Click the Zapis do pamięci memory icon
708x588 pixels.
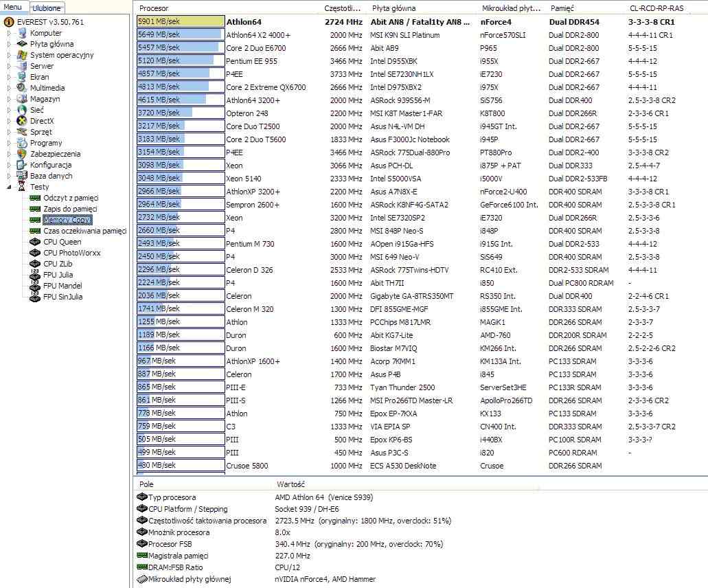pyautogui.click(x=35, y=209)
